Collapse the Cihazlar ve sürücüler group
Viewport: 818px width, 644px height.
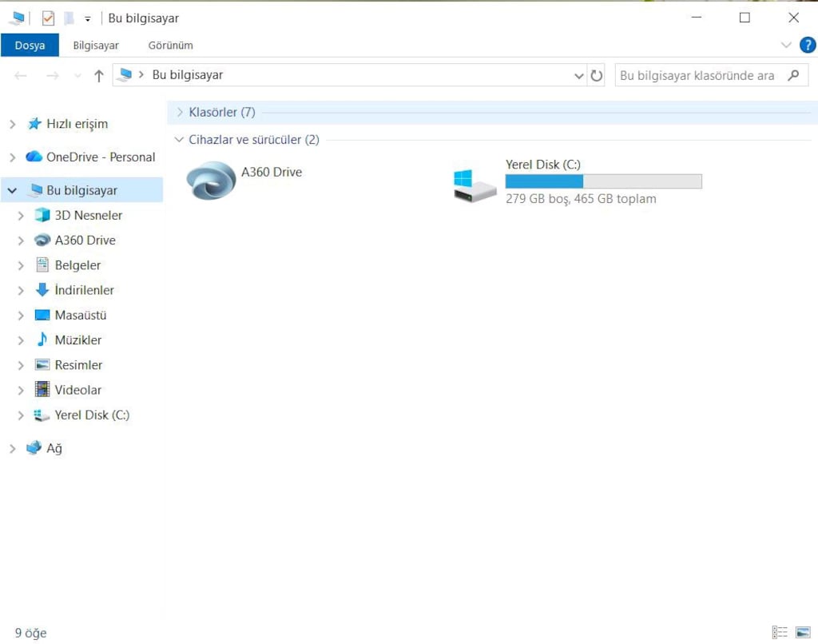pos(179,139)
